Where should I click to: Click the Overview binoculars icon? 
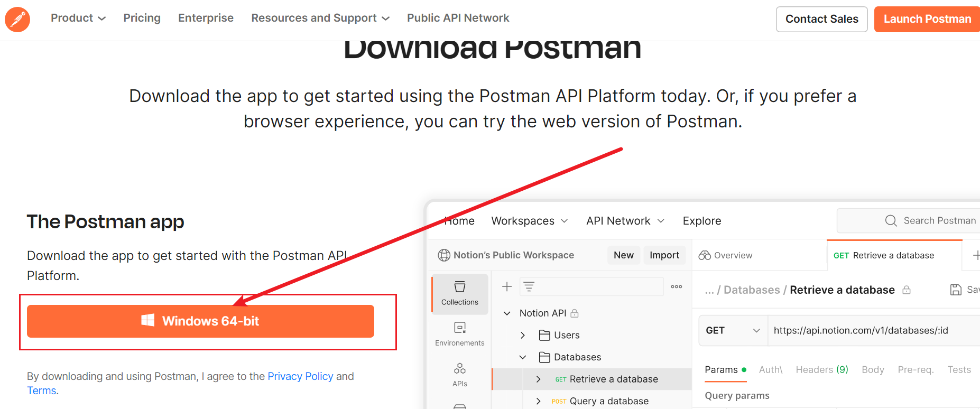click(x=705, y=255)
